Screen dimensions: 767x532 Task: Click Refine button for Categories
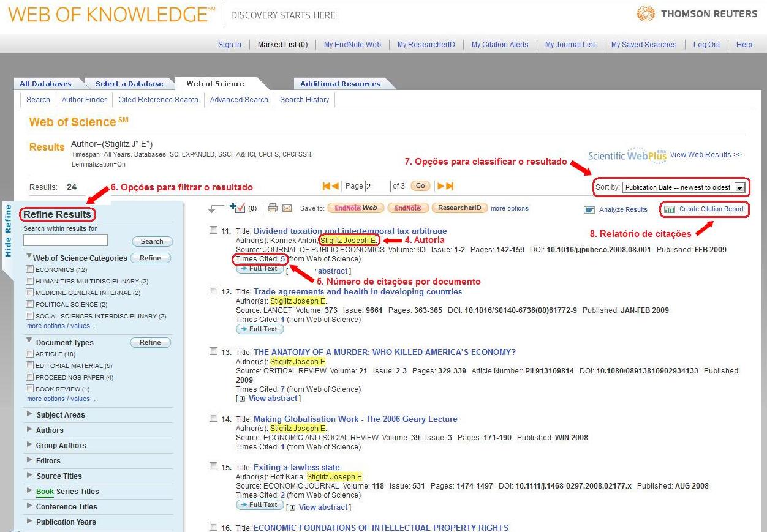click(x=150, y=258)
